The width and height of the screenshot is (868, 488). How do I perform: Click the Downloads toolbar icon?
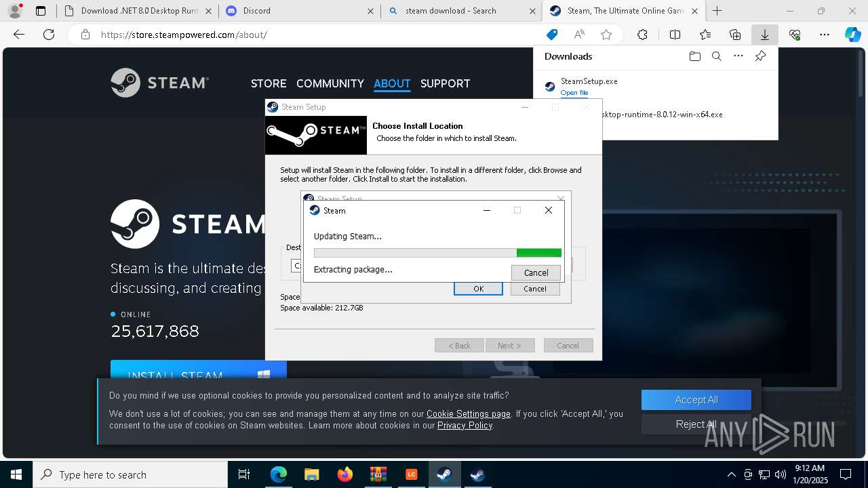(x=764, y=35)
